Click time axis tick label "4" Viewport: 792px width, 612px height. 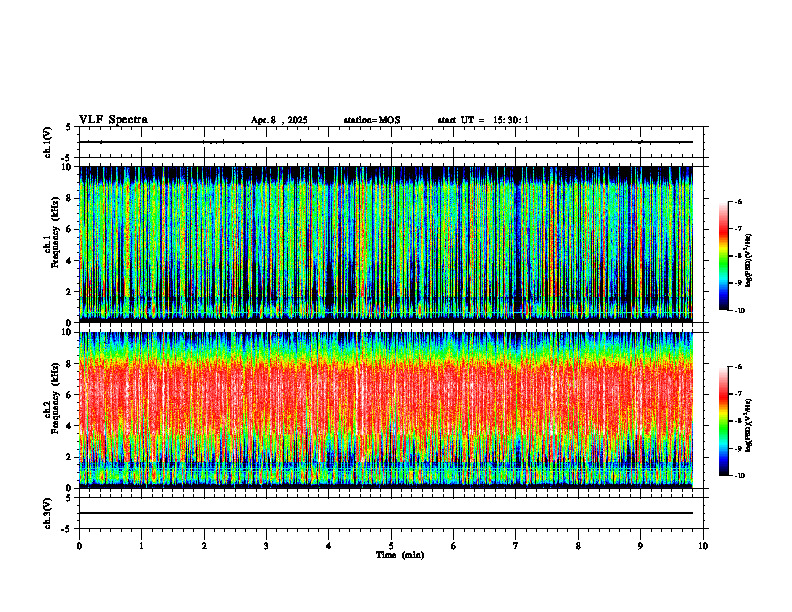pos(329,546)
